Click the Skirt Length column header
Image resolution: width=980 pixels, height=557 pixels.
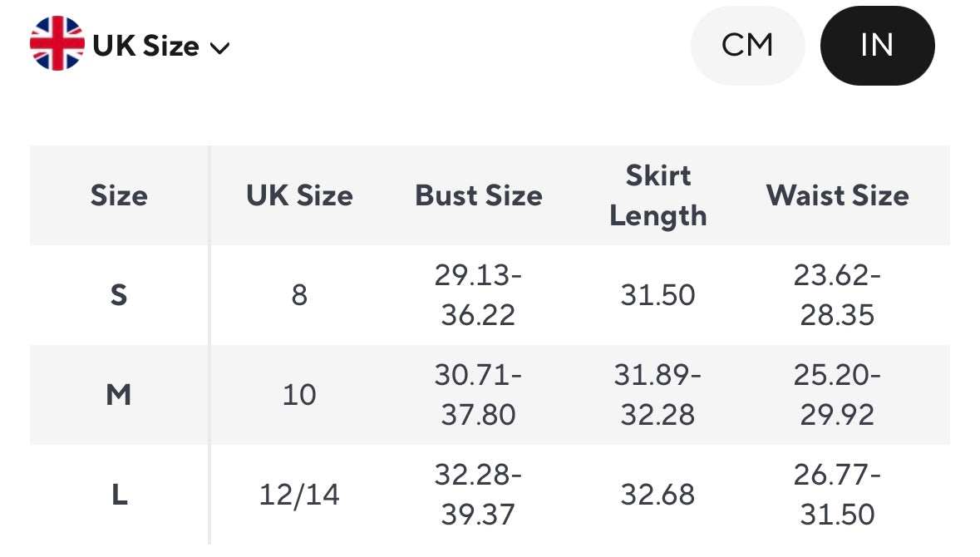pyautogui.click(x=657, y=195)
